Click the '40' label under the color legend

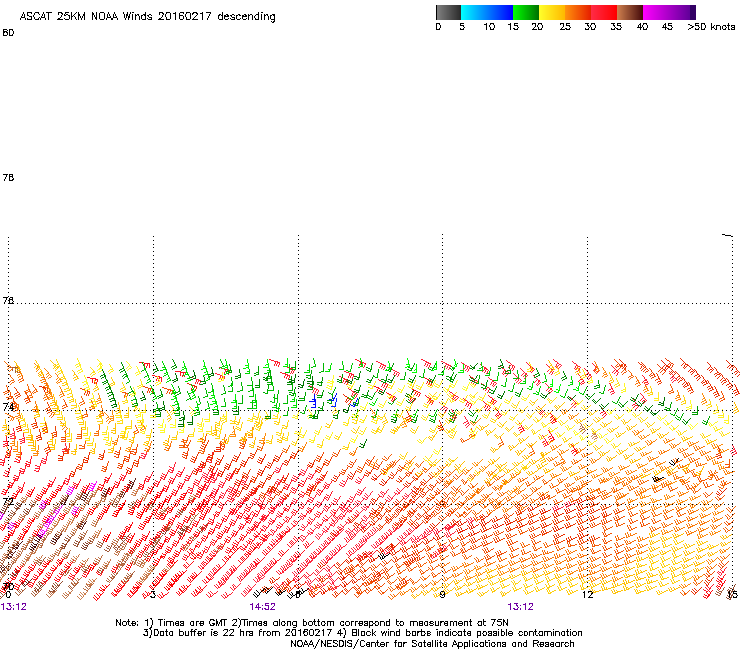coord(642,27)
